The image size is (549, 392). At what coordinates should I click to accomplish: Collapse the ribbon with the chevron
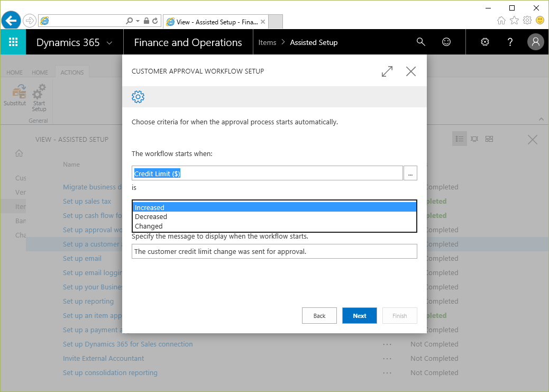click(541, 119)
